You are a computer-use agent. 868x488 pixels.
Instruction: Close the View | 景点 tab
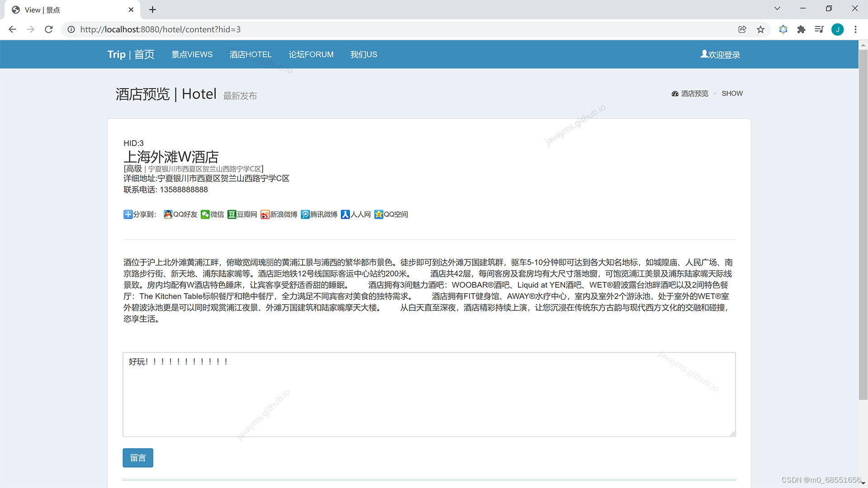pos(131,9)
